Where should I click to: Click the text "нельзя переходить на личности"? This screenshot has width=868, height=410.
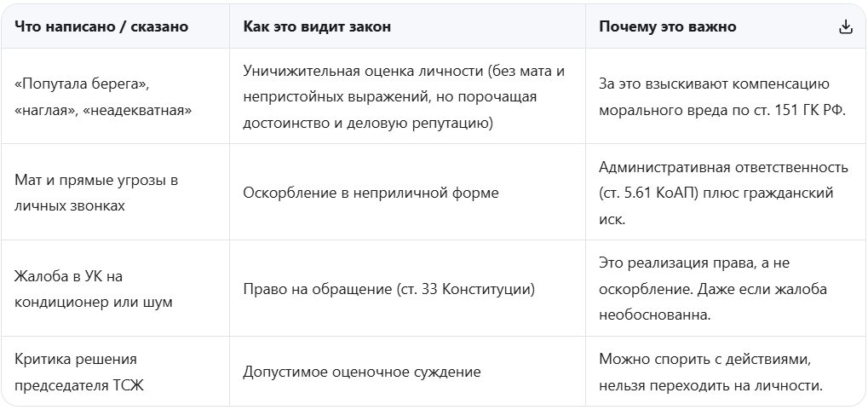point(710,385)
